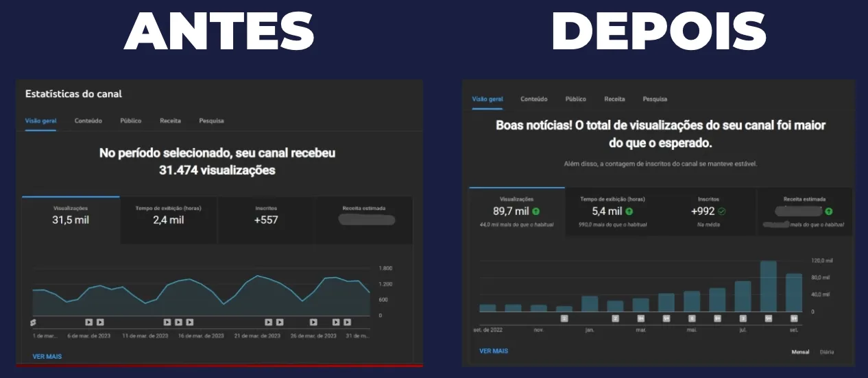Open Público tab in ANTES panel

131,121
